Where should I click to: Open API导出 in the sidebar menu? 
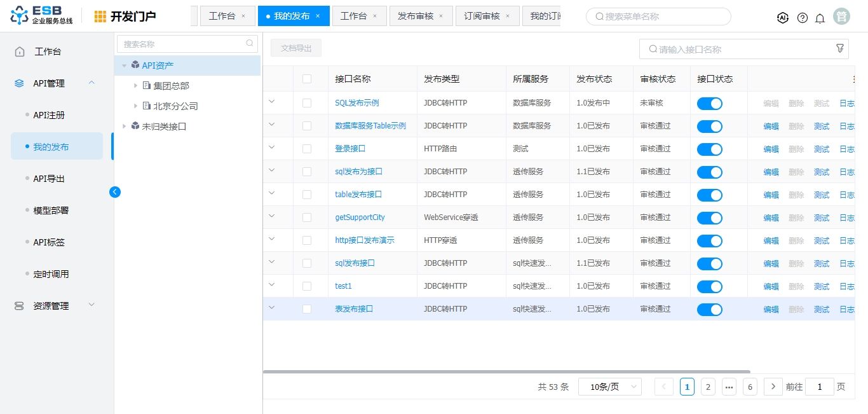click(49, 179)
